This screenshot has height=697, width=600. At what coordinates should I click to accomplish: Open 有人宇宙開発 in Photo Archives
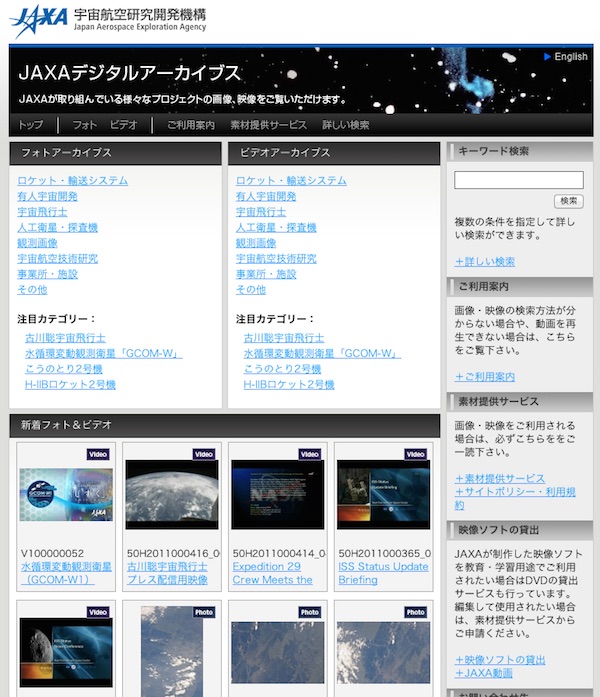[x=47, y=196]
